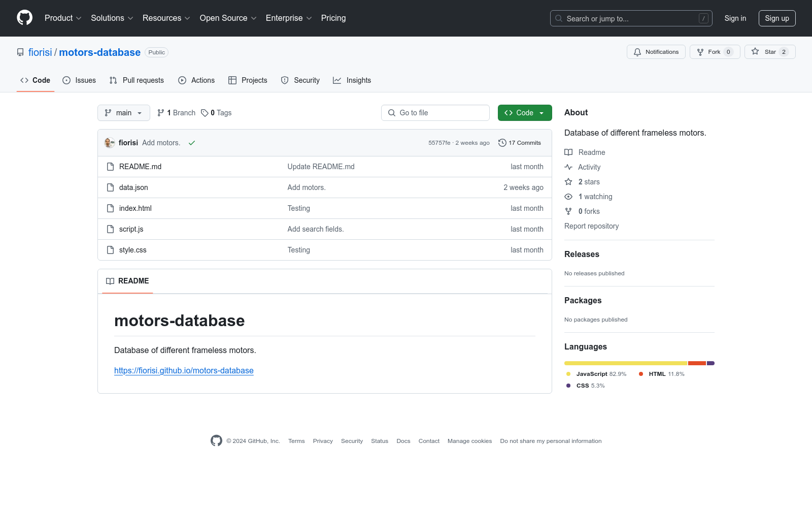Expand the Solutions menu
Screen dimensions: 812x508
tap(112, 18)
